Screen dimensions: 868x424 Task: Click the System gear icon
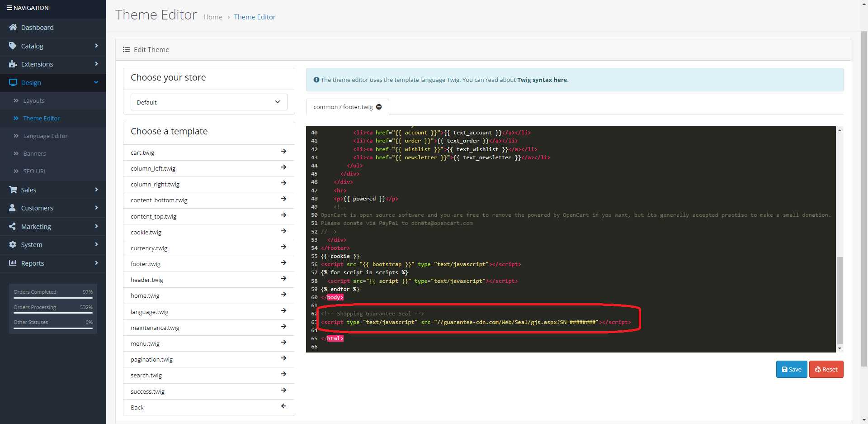[13, 245]
